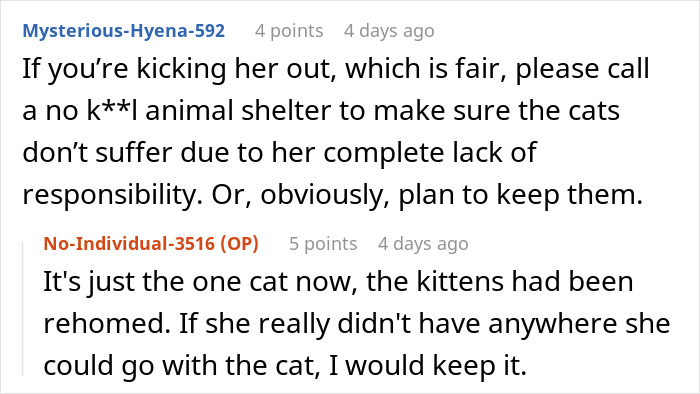Click the reply line 'It's just the one cat now'
This screenshot has width=700, height=394.
tap(200, 282)
